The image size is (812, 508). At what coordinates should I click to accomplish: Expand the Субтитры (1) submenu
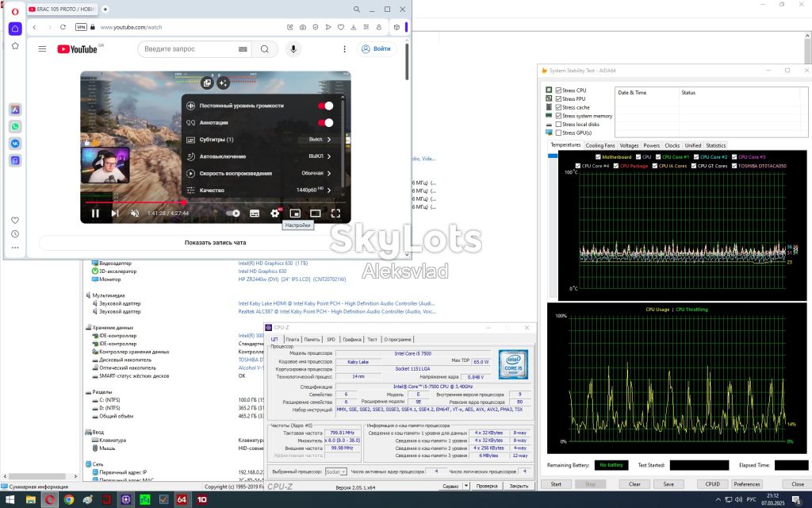(259, 140)
